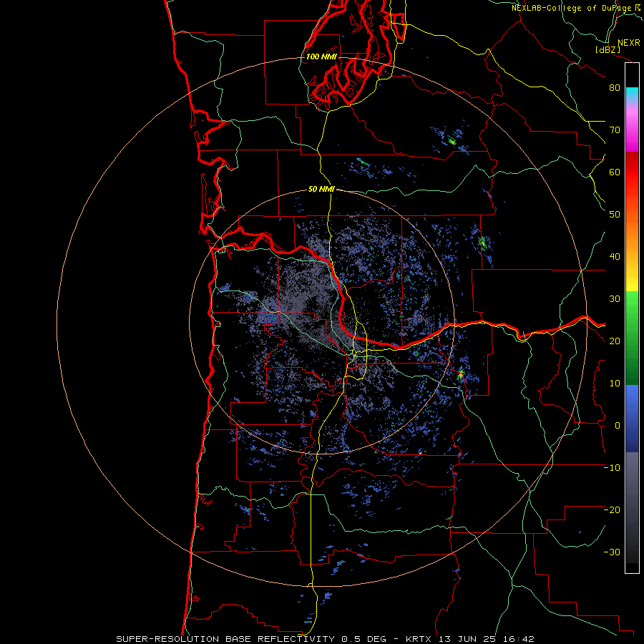Click the 10 dBZ legend label
The image size is (644, 644).
click(x=615, y=384)
